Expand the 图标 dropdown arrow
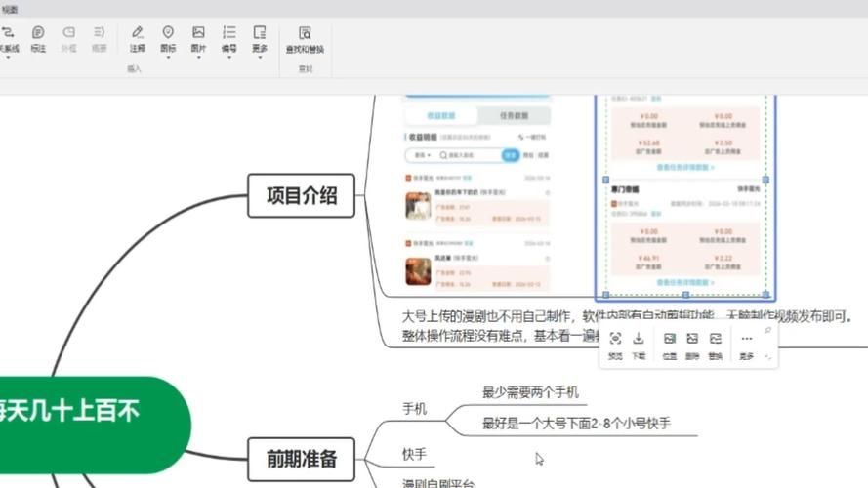868x488 pixels. [168, 57]
